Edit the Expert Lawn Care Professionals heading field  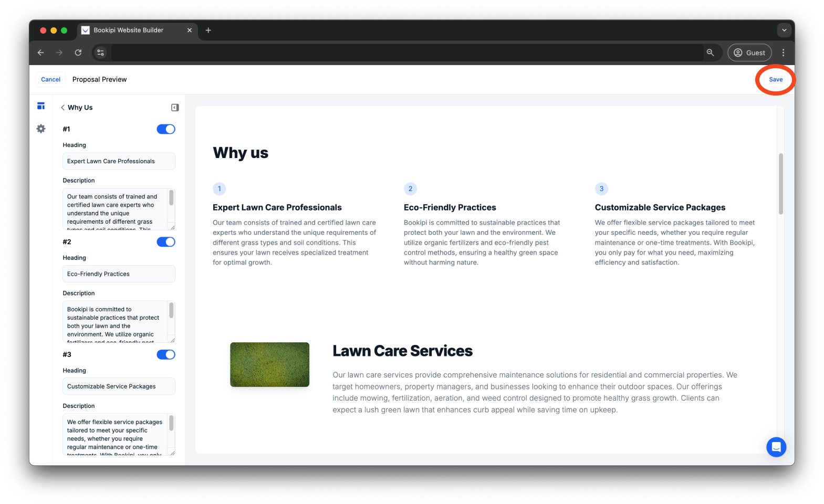(x=119, y=161)
